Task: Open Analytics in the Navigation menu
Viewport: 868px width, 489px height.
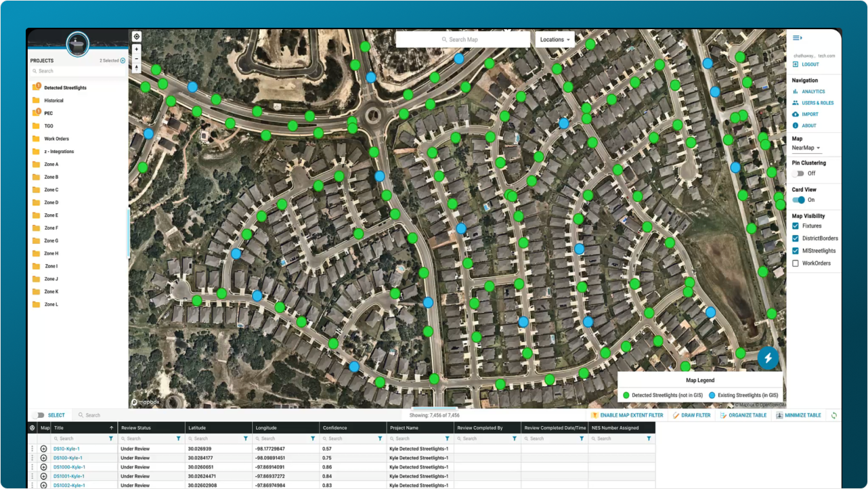Action: tap(813, 91)
